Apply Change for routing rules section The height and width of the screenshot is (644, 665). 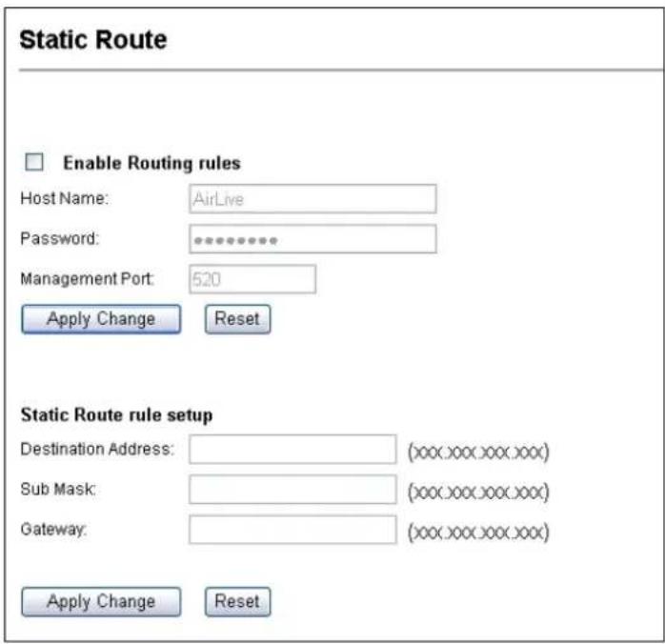pos(101,319)
